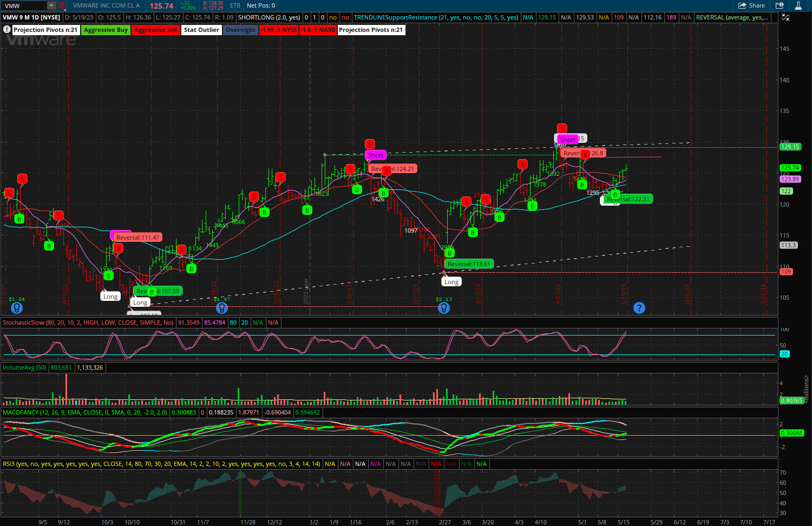Click the SHORTLONG (2.0, yes) study label

click(x=269, y=17)
